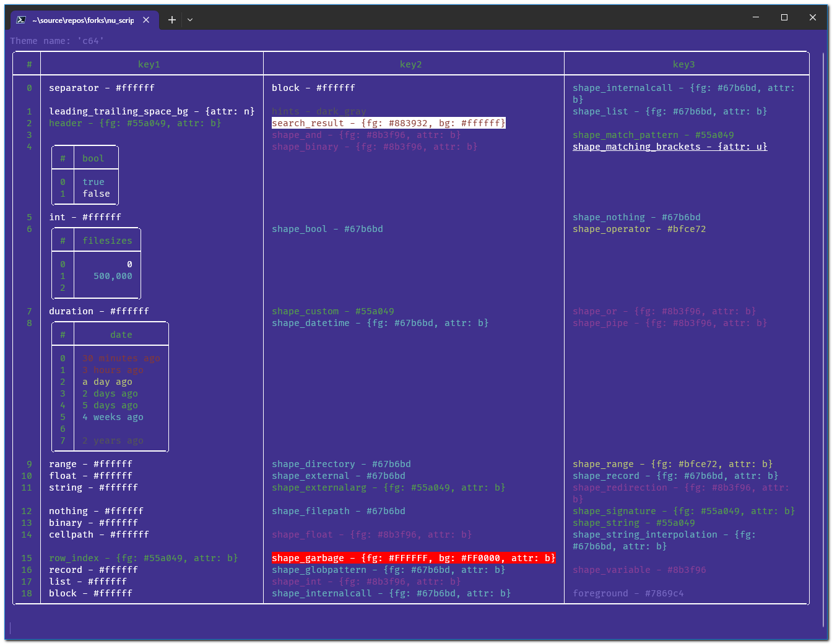The height and width of the screenshot is (644, 832).
Task: Click 'shape_string - #55a049' text
Action: click(634, 523)
